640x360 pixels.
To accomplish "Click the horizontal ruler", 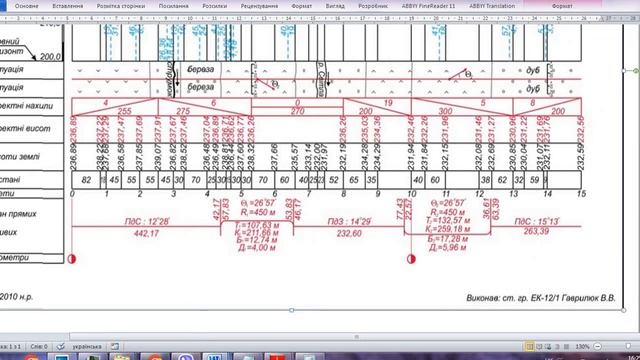I will [x=320, y=18].
